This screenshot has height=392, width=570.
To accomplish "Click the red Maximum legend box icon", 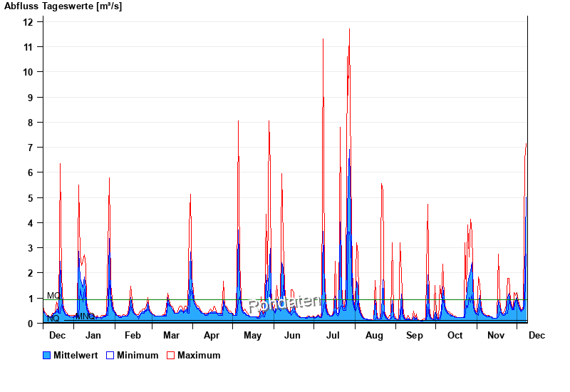I will 171,355.
